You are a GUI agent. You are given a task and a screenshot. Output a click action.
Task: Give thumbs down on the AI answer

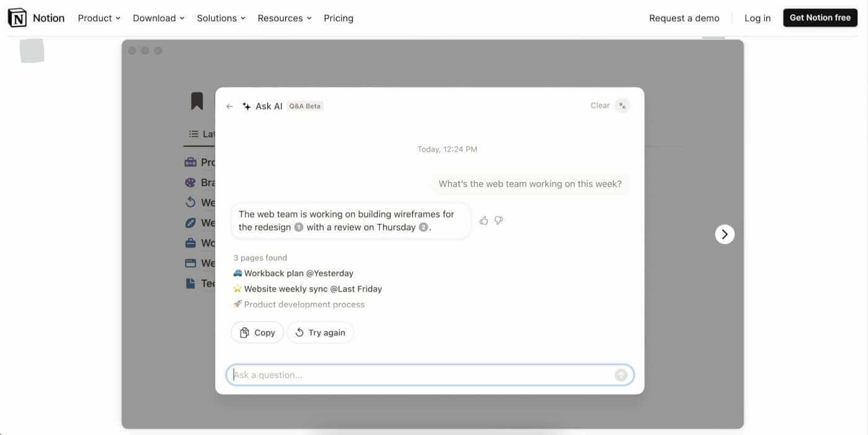tap(498, 220)
